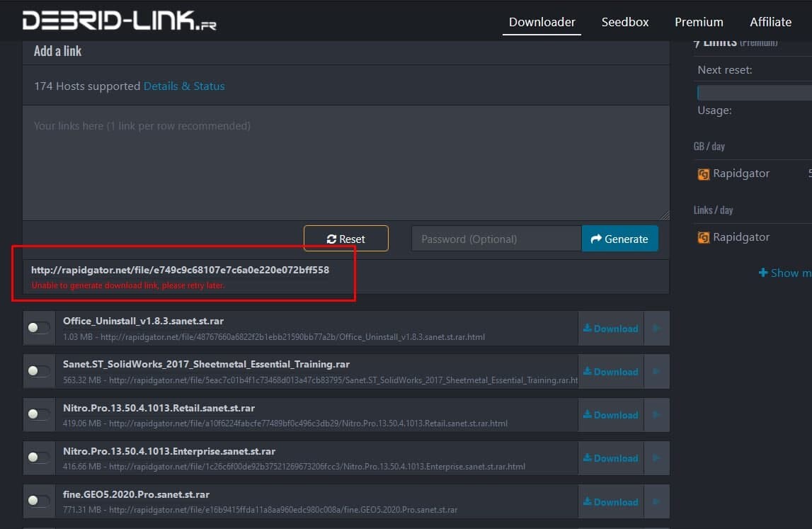Click the Nitro.Pro.13.50.4.1013.Retail.sanet.st.rar file name

[159, 409]
